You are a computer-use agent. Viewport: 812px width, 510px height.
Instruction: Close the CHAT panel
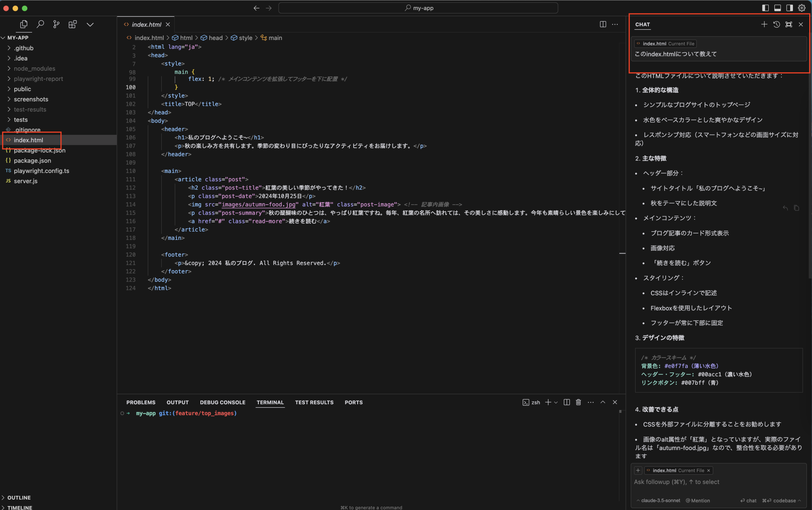[x=801, y=24]
